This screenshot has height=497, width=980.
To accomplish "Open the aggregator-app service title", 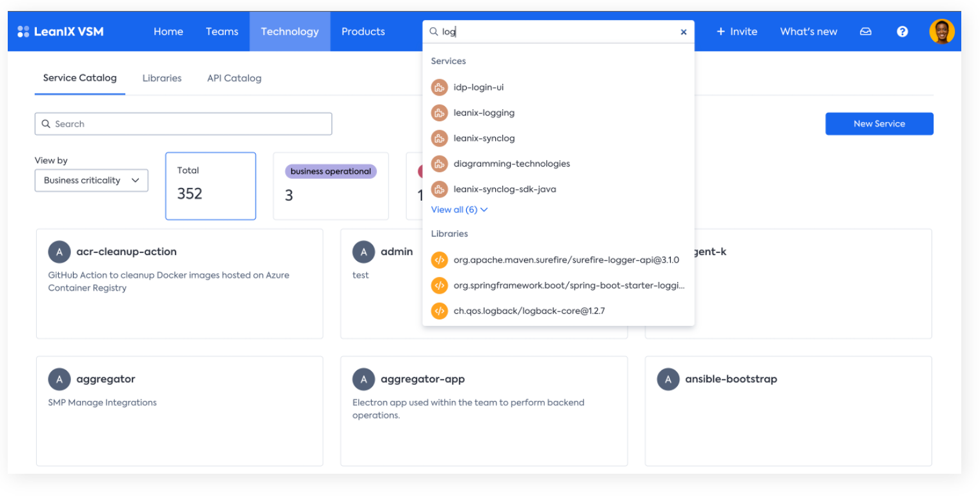I will coord(423,379).
